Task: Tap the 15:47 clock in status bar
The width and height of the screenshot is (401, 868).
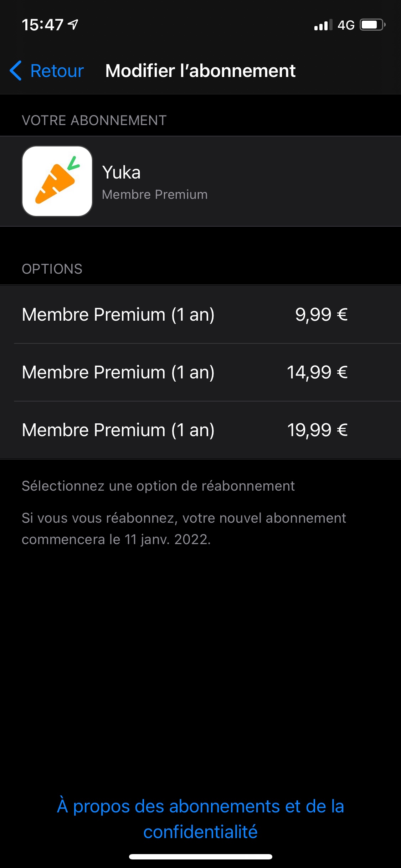Action: click(x=42, y=25)
